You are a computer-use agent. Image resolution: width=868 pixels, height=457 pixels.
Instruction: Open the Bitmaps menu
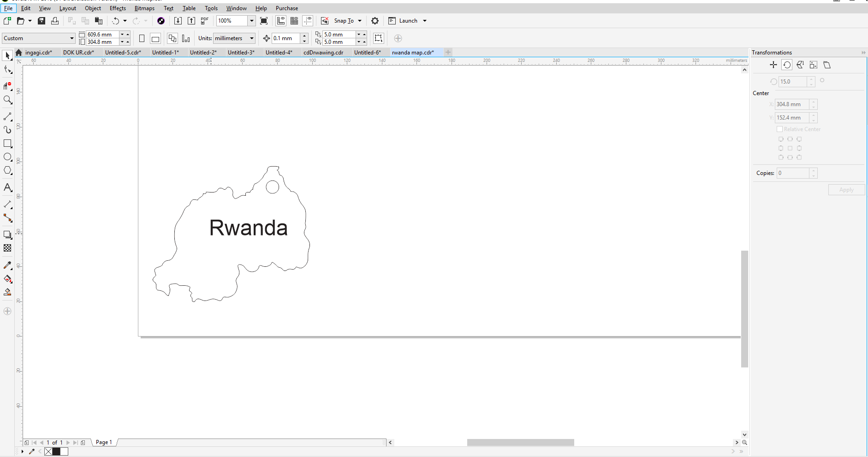pyautogui.click(x=144, y=8)
